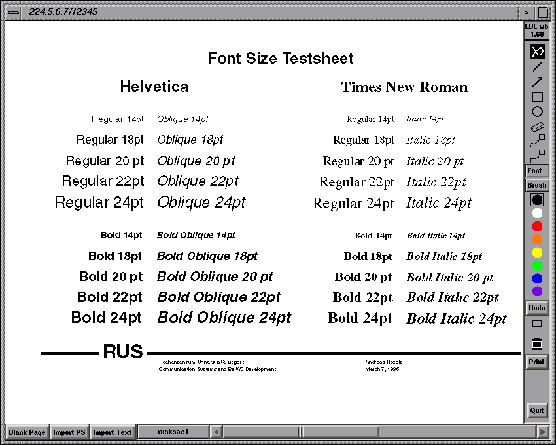Select the dotted-line move object tool

[x=537, y=140]
